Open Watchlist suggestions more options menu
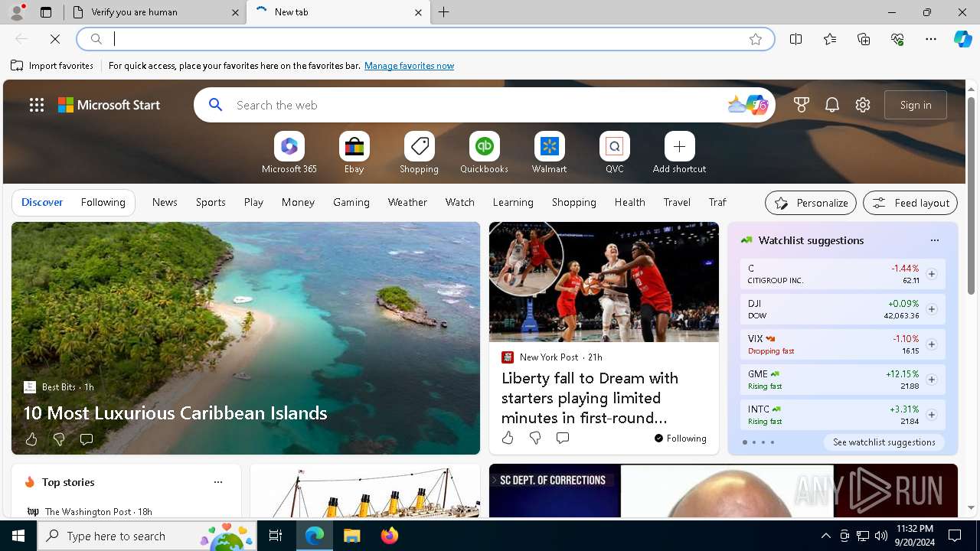The image size is (980, 551). (x=934, y=240)
